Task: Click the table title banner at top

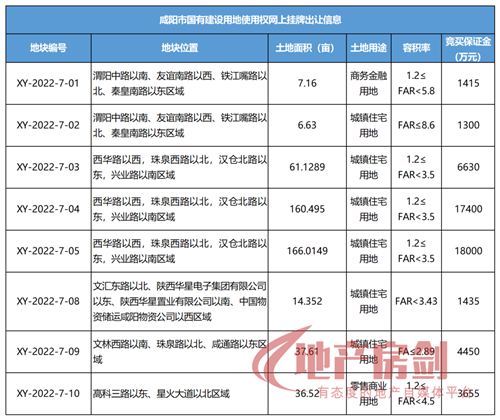Action: 250,20
